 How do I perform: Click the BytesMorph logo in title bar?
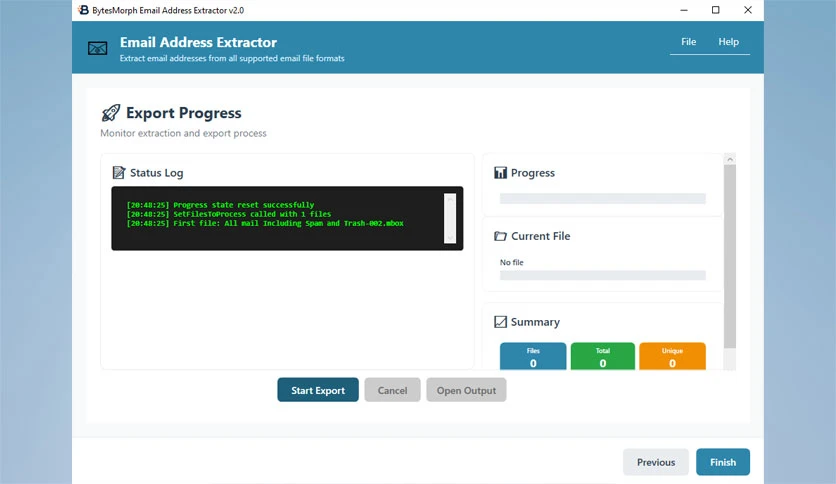point(83,10)
